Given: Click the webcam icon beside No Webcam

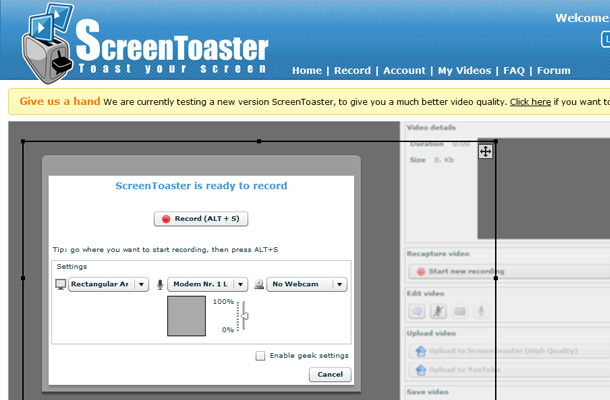Looking at the screenshot, I should tap(259, 284).
